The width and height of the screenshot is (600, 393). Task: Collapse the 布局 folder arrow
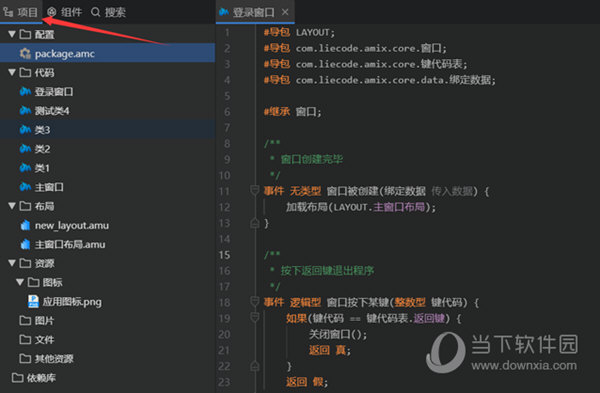12,206
